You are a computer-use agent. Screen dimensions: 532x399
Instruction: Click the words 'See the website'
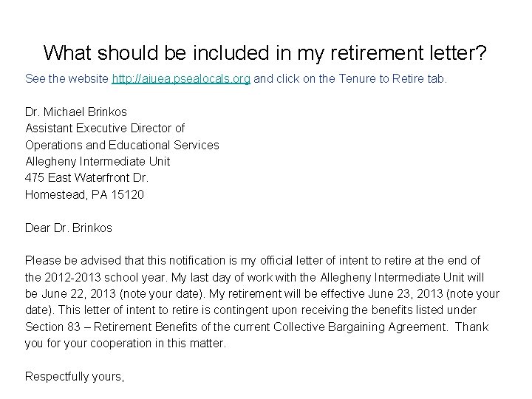click(66, 78)
